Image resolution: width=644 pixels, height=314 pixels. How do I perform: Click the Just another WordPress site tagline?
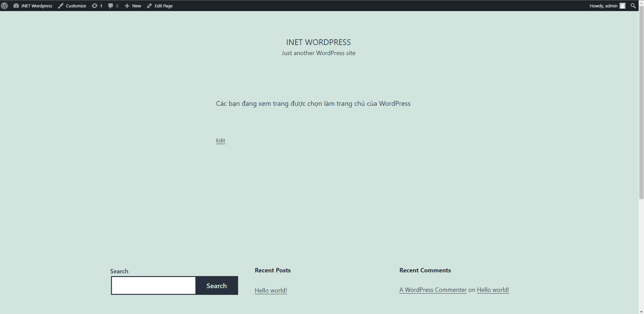318,53
